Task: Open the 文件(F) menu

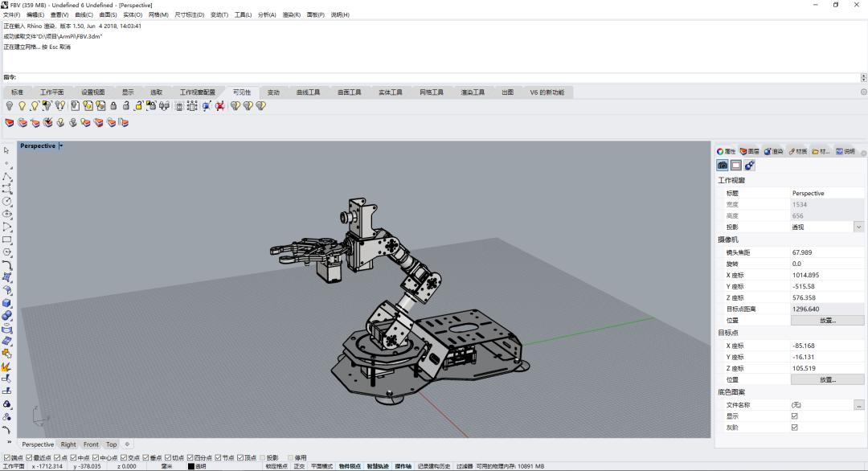Action: pos(13,14)
